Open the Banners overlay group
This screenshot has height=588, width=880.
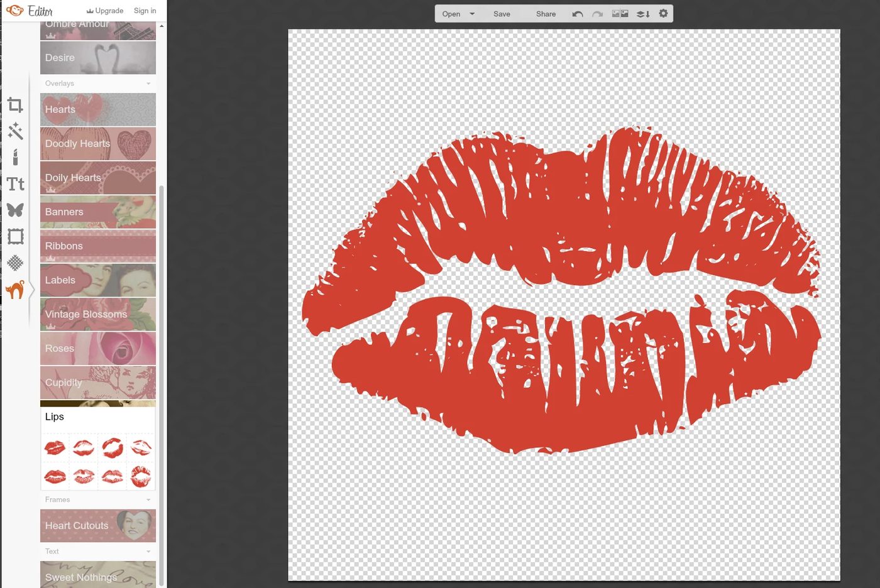[x=98, y=212]
